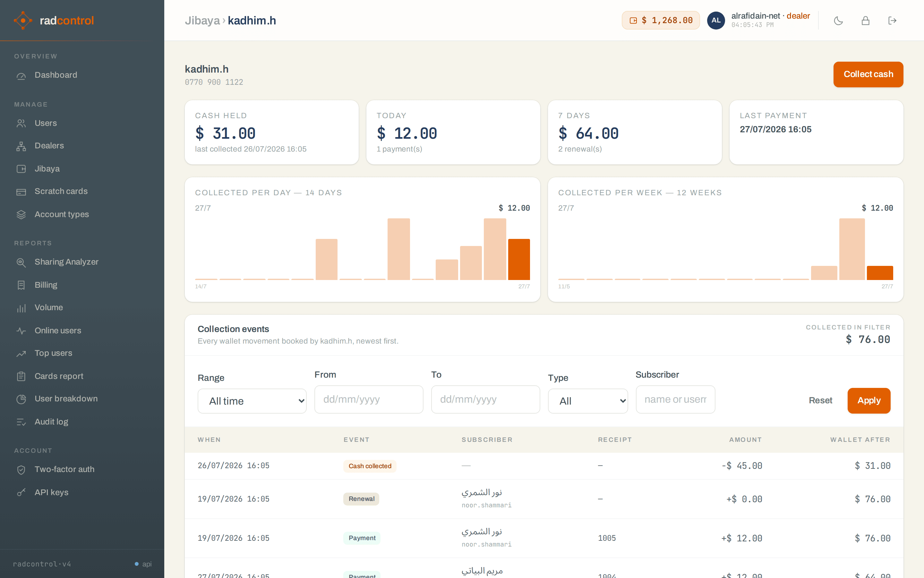The width and height of the screenshot is (924, 578).
Task: Click the logout arrow icon
Action: tap(892, 21)
